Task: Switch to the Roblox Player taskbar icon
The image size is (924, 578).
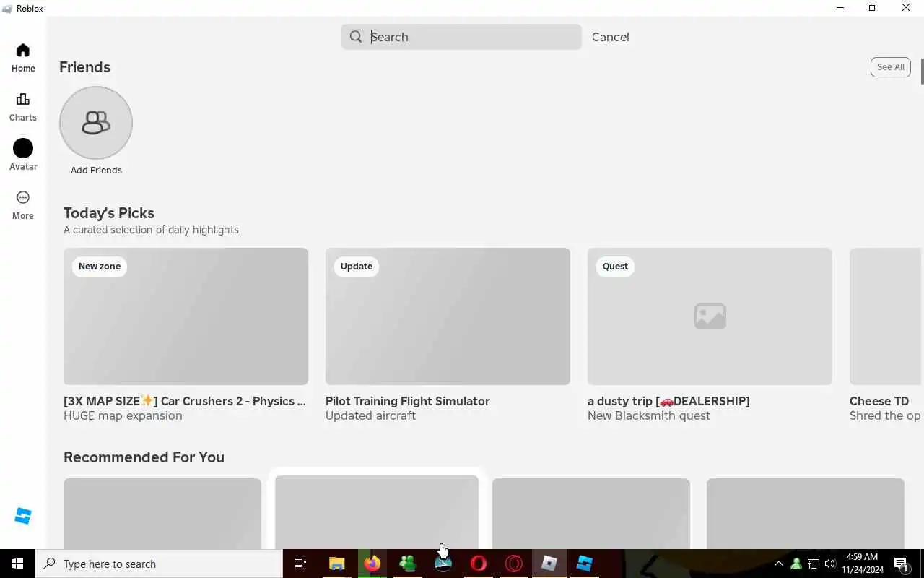Action: point(549,564)
